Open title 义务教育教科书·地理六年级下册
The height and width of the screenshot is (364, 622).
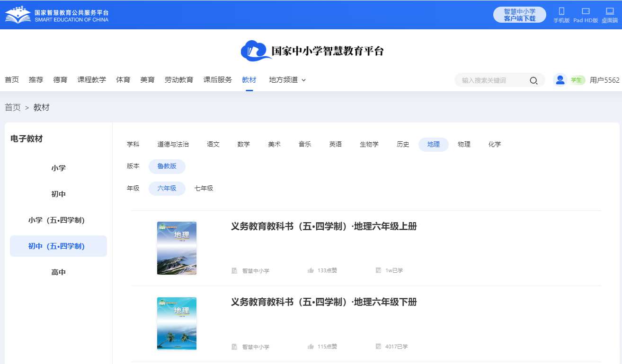pyautogui.click(x=324, y=302)
